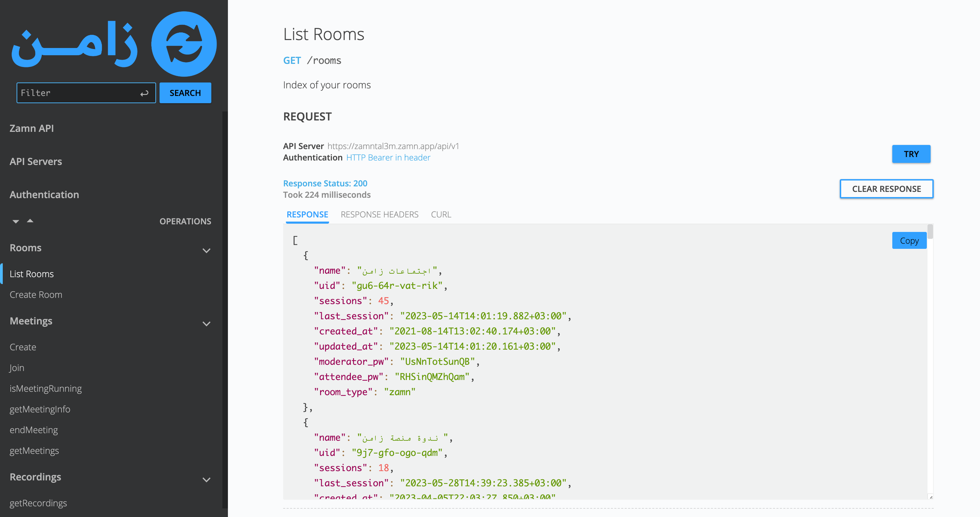Click uid value "9j7-gfo-ogo-qdm"
980x517 pixels.
point(397,453)
